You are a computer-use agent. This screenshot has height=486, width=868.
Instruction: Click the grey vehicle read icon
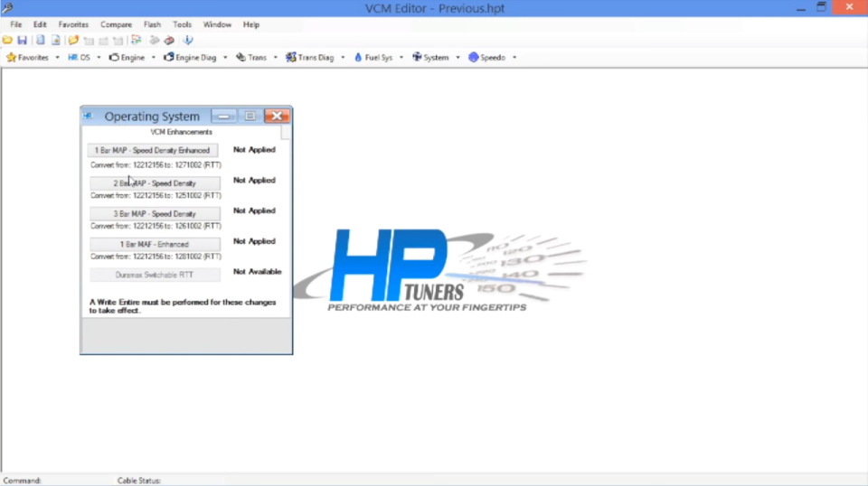(155, 40)
